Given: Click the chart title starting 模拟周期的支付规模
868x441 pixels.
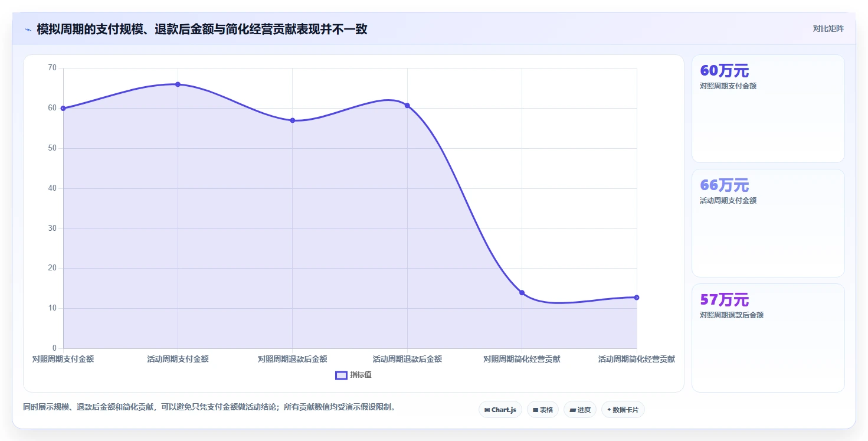Looking at the screenshot, I should [x=202, y=29].
